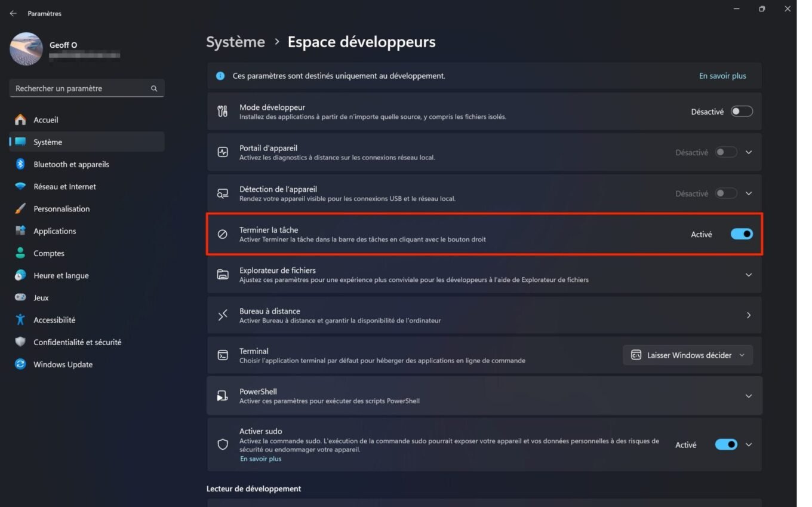
Task: Click En savoir plus under Activer sudo
Action: (x=260, y=459)
